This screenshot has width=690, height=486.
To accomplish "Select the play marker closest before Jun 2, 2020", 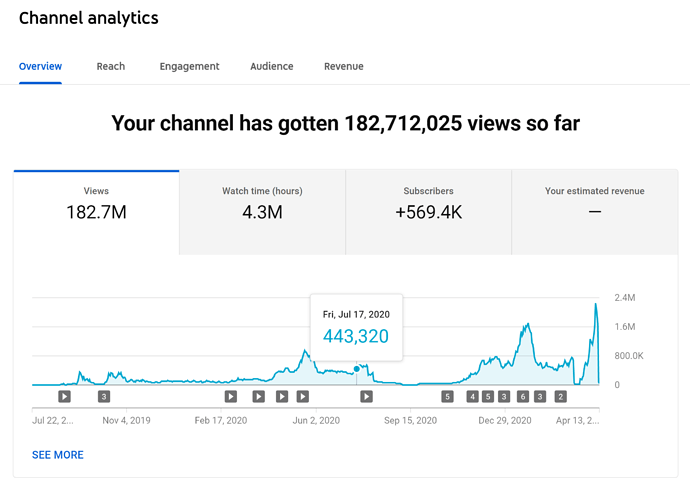I will 303,396.
